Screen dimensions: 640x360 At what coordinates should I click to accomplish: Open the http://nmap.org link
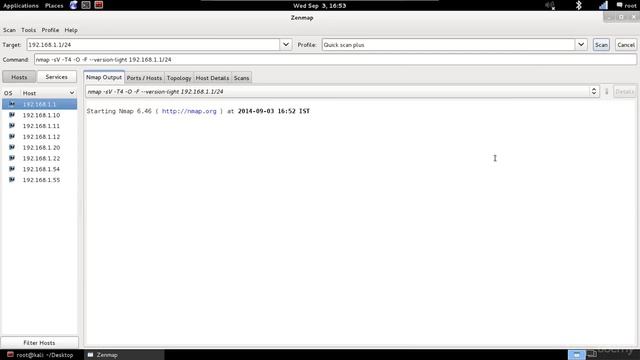pos(189,111)
